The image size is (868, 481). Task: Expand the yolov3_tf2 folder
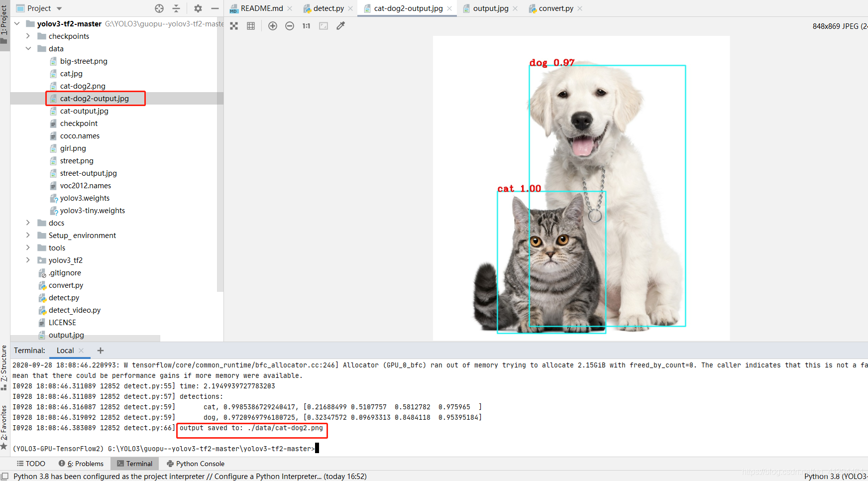tap(28, 260)
